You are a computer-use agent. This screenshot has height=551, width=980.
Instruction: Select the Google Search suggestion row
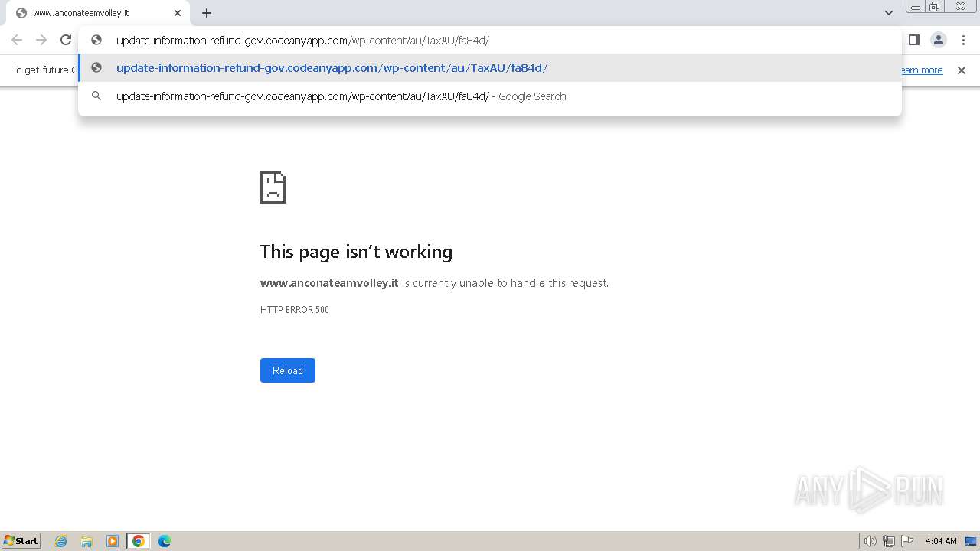coord(490,96)
